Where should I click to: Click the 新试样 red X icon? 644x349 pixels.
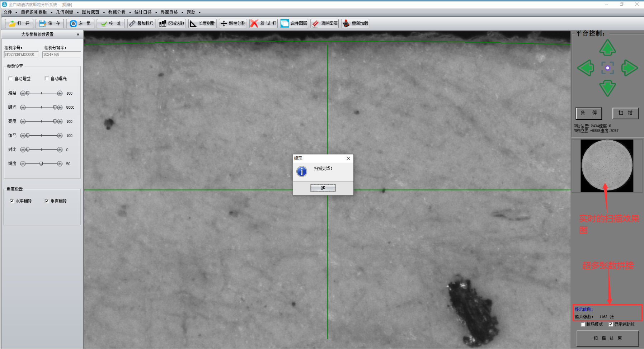coord(254,24)
